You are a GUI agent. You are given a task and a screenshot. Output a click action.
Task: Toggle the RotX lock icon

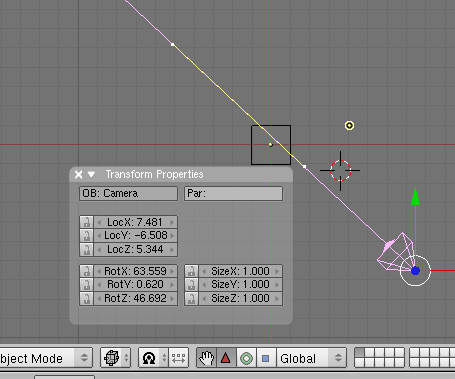87,271
